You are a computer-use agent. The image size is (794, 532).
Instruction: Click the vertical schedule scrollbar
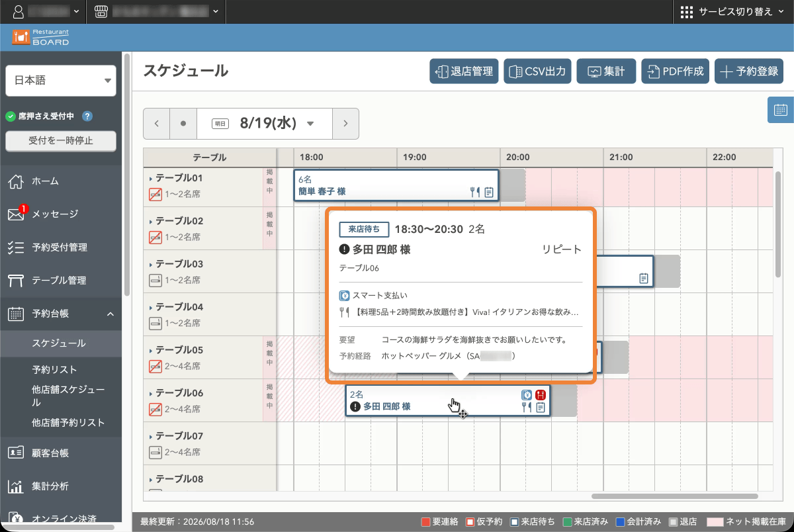779,224
